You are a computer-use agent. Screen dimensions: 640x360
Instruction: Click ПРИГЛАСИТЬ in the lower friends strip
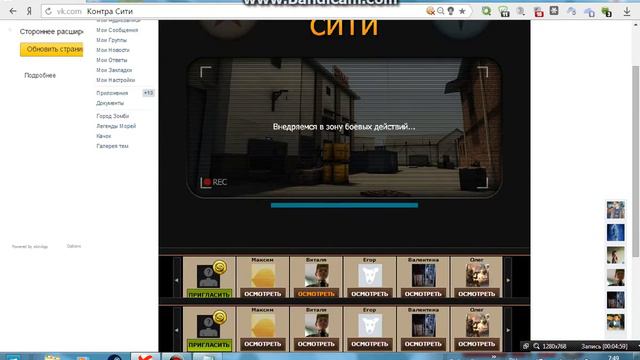pos(209,344)
